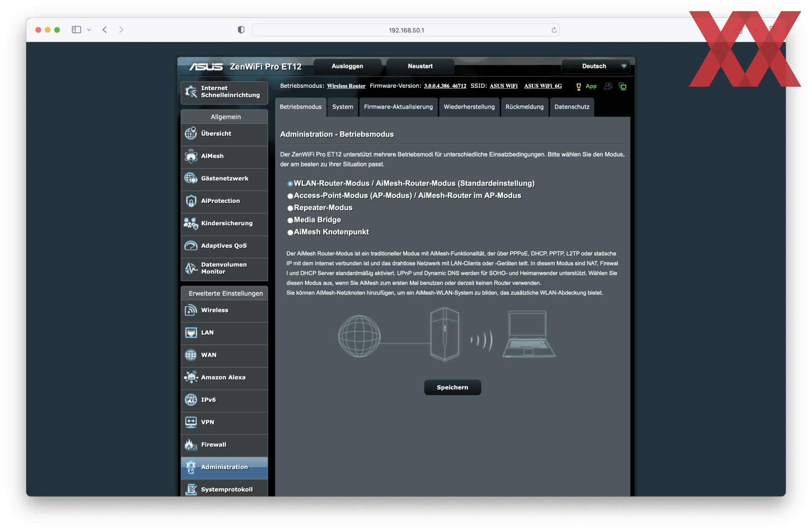Click the Systemprotokoll icon
This screenshot has width=812, height=531.
191,490
